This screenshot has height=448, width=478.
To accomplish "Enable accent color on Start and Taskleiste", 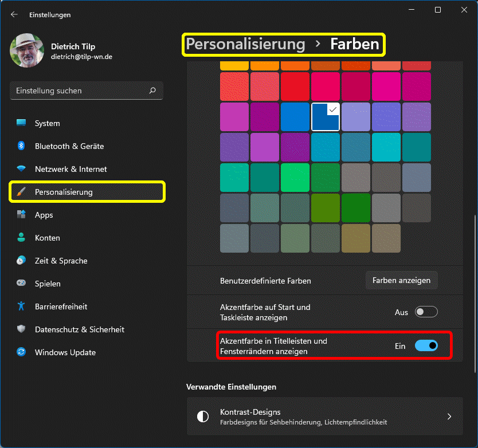I will click(426, 312).
